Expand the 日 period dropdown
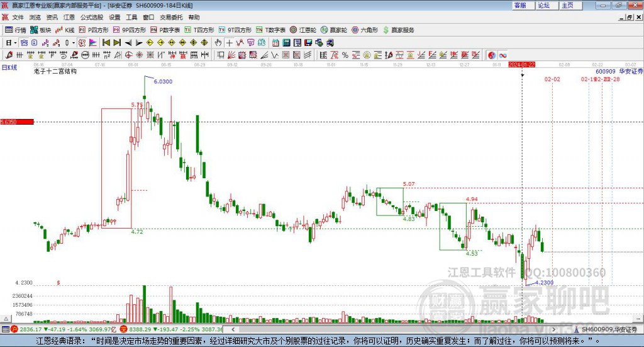 tap(15, 43)
